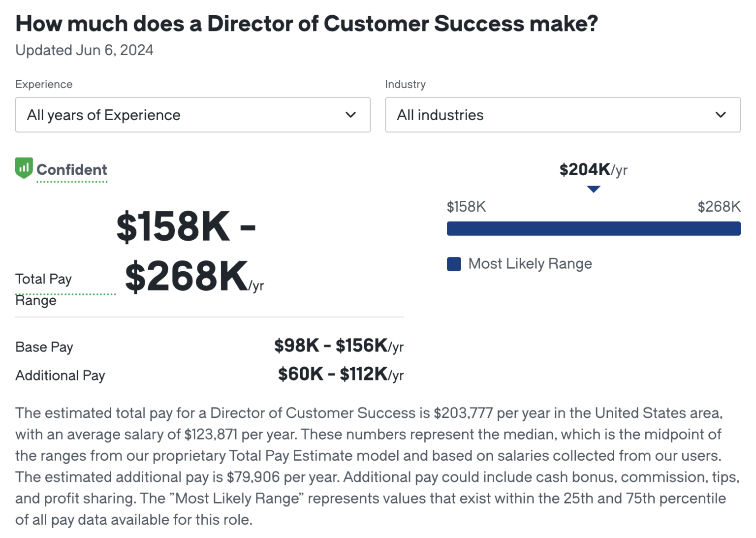The width and height of the screenshot is (756, 538).
Task: Click the dotted underline under Total Pay Range
Action: pyautogui.click(x=65, y=294)
